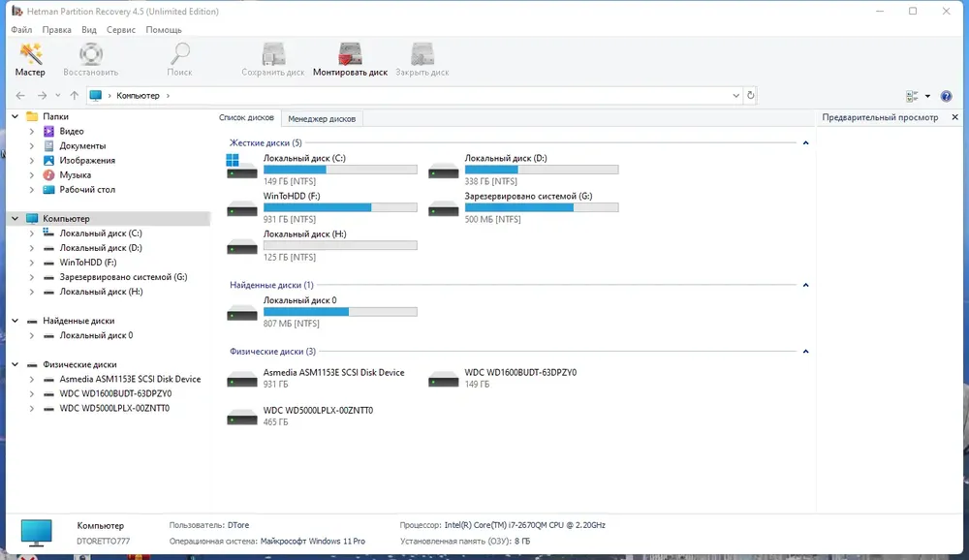Open the Помощь menu

[x=164, y=30]
